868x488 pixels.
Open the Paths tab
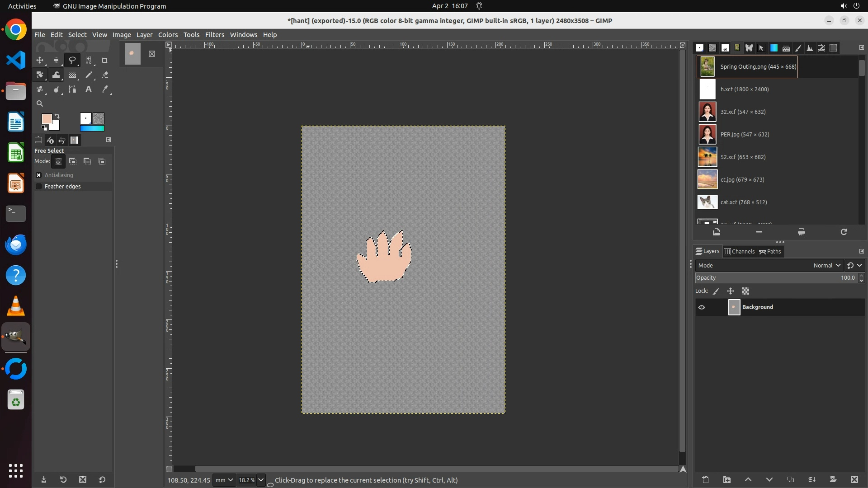coord(770,252)
